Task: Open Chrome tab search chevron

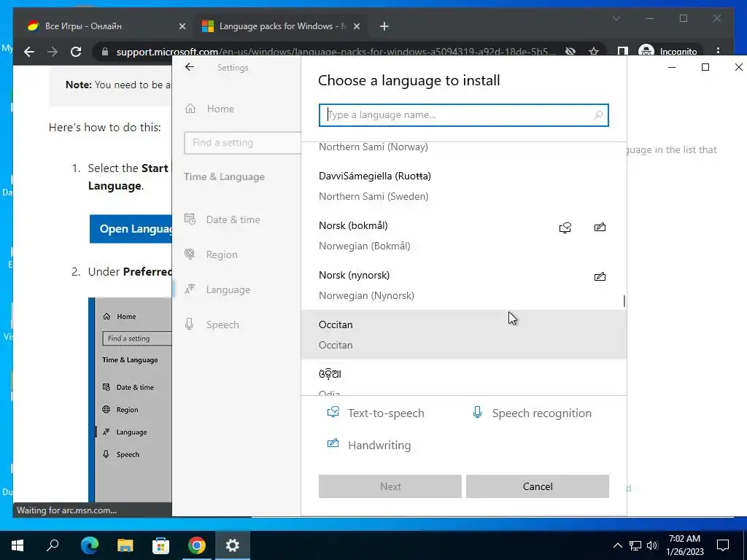Action: (616, 18)
